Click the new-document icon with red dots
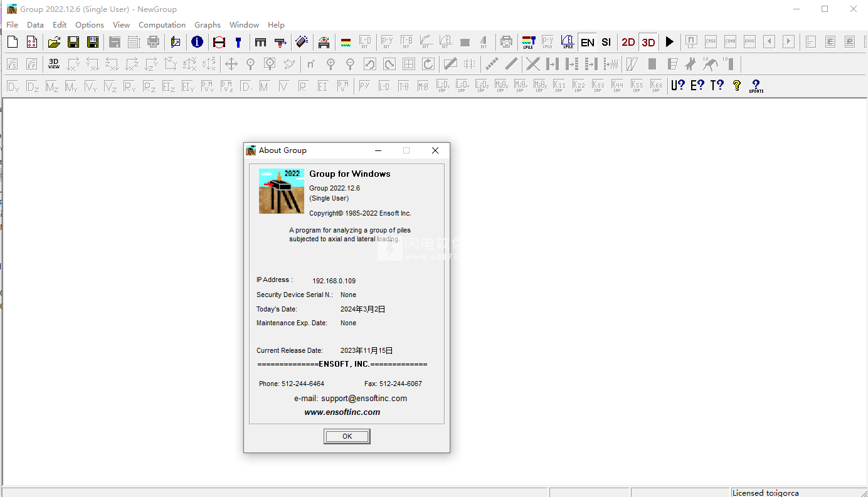868x497 pixels. click(32, 42)
